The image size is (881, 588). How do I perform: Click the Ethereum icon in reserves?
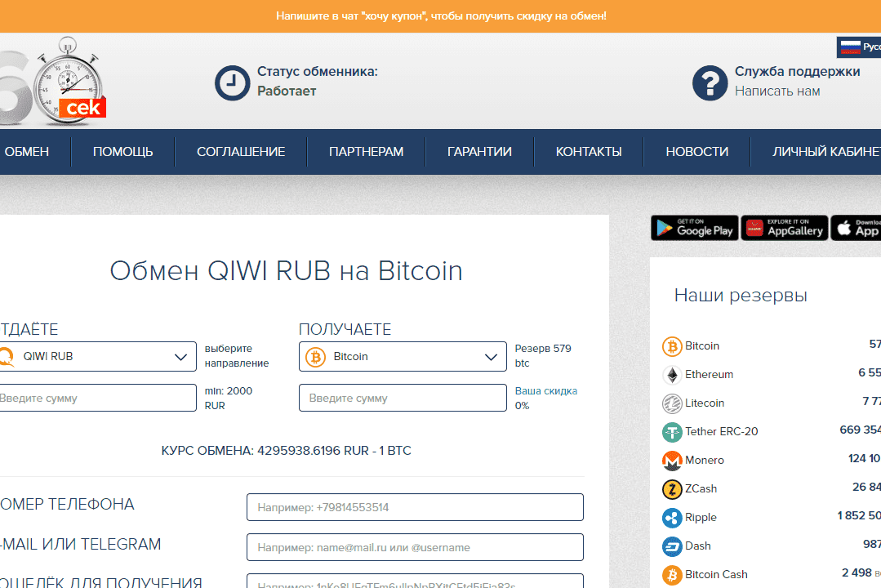(671, 375)
